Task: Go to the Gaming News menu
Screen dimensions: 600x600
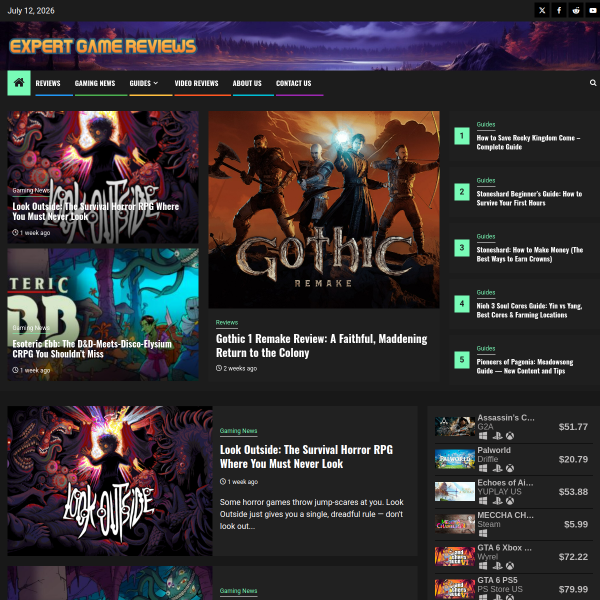Action: click(95, 83)
